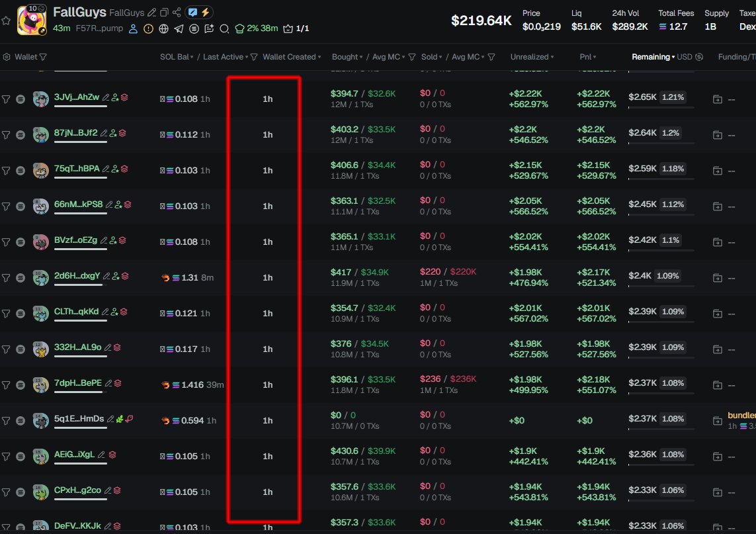Click the share icon next to FallGuys
The image size is (756, 534).
pos(177,13)
